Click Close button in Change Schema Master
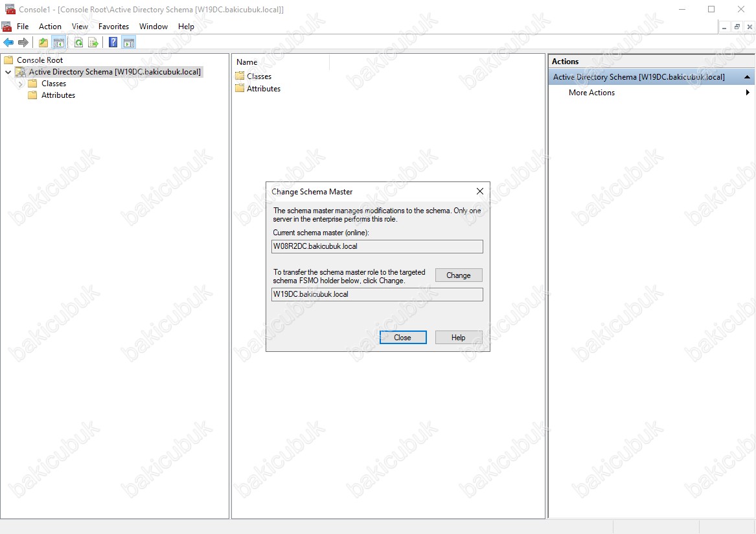This screenshot has height=534, width=756. click(402, 337)
